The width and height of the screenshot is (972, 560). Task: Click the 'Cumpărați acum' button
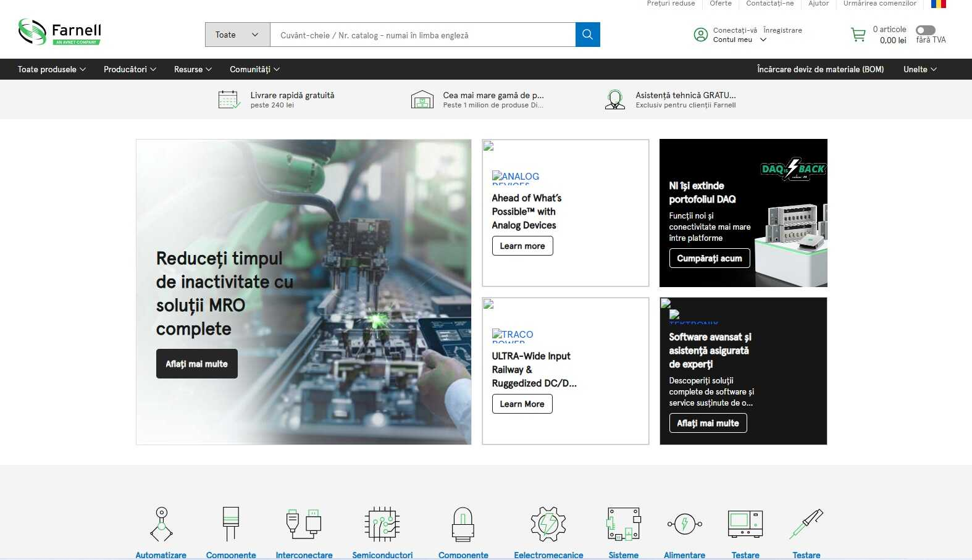tap(710, 258)
